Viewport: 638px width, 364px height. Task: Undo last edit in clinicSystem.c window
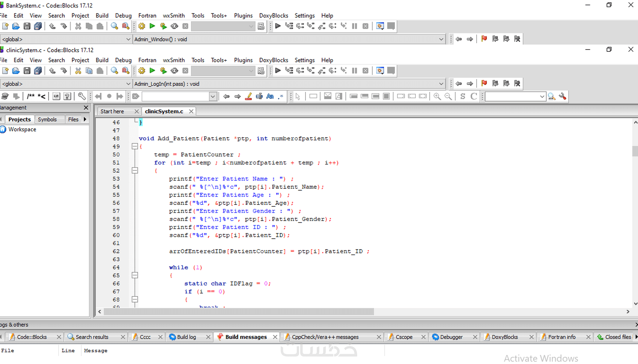point(52,71)
